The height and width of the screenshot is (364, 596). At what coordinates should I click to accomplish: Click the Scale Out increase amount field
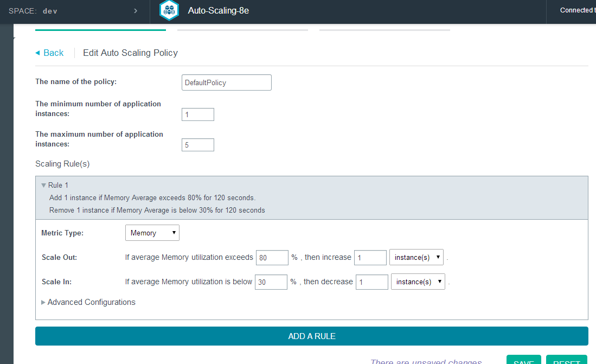click(370, 258)
